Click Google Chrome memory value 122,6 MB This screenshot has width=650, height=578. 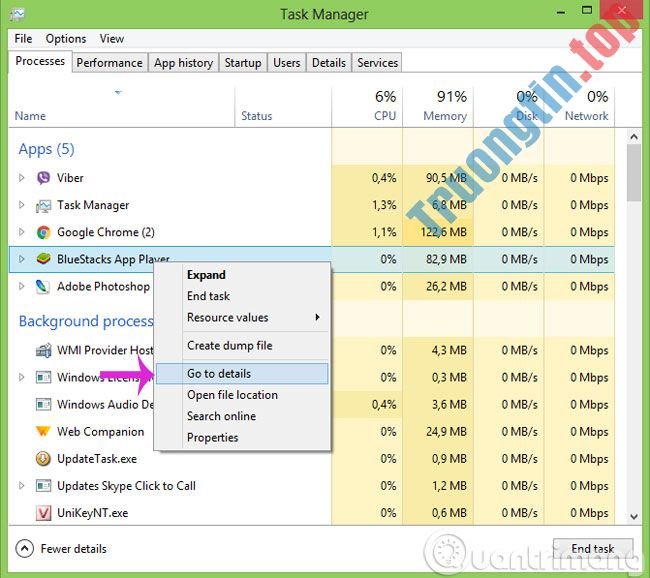pyautogui.click(x=444, y=232)
